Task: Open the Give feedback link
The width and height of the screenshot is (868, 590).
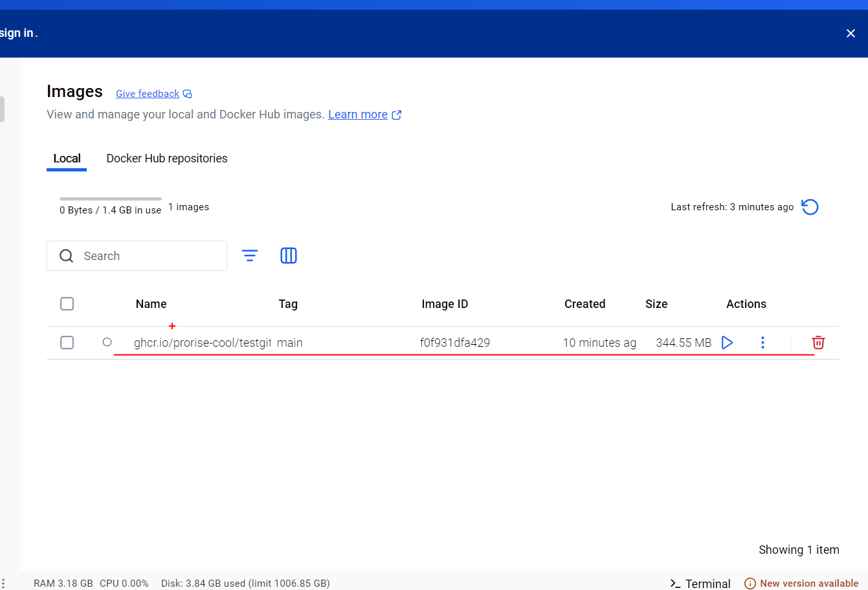Action: click(148, 94)
